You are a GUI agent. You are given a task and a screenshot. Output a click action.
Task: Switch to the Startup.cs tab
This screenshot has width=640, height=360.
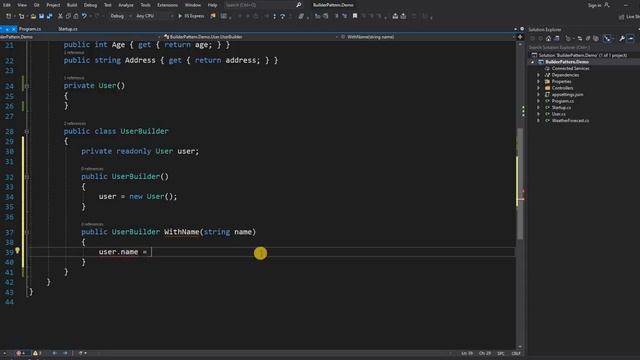pyautogui.click(x=68, y=29)
